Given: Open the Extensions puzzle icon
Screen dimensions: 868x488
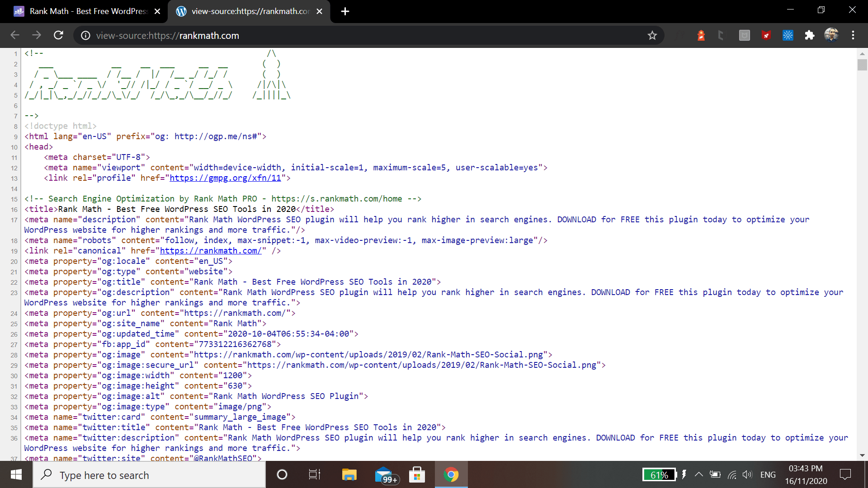Looking at the screenshot, I should point(809,35).
